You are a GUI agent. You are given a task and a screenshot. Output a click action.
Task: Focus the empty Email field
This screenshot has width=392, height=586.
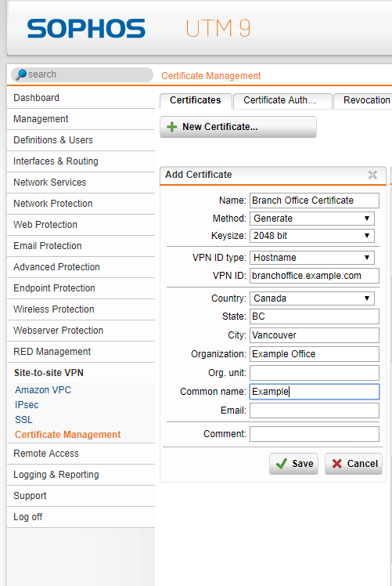tap(315, 411)
